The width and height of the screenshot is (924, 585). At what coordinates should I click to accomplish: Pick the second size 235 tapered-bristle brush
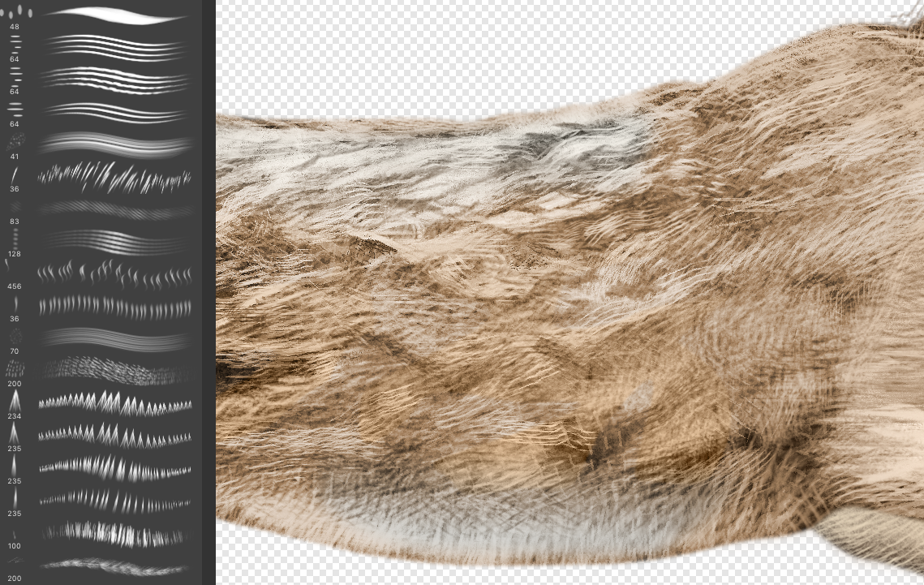tap(114, 468)
